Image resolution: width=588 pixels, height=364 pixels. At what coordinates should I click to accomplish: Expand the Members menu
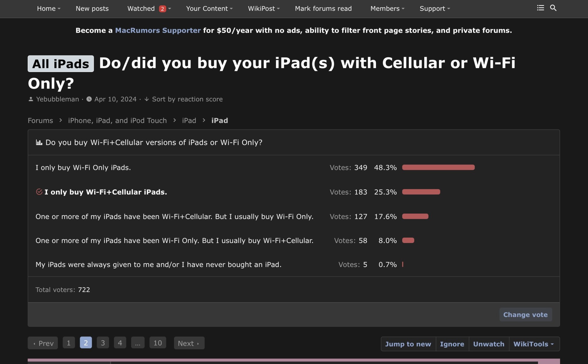pos(387,9)
